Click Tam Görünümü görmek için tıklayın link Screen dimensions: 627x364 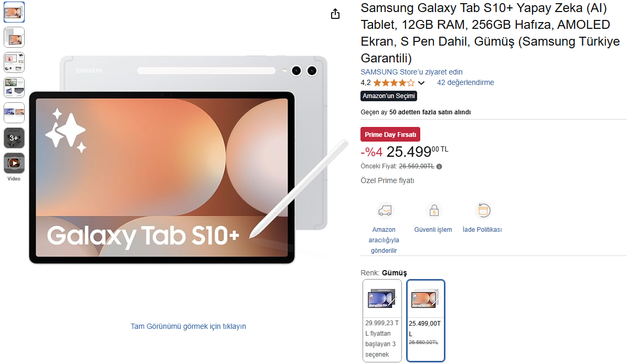pyautogui.click(x=188, y=326)
